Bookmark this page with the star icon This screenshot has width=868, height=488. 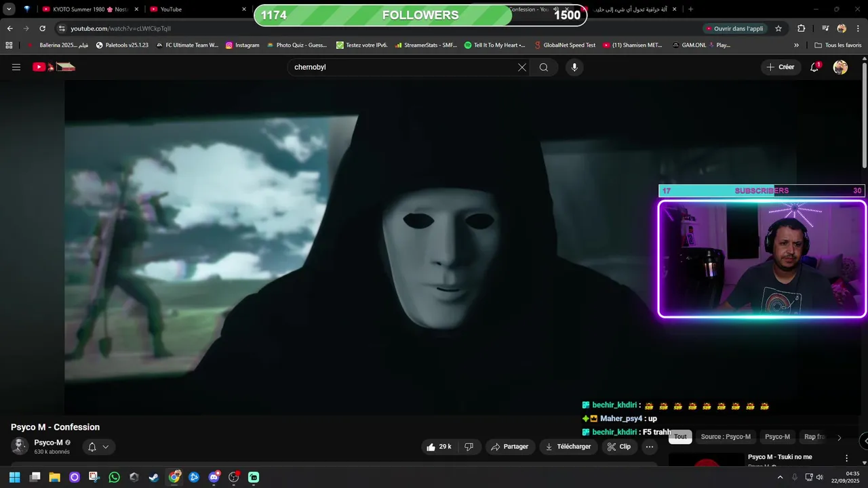point(778,28)
